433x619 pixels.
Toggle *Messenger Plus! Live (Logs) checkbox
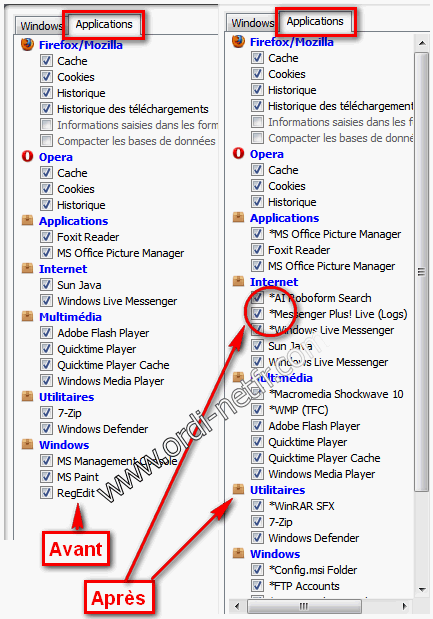[x=257, y=314]
